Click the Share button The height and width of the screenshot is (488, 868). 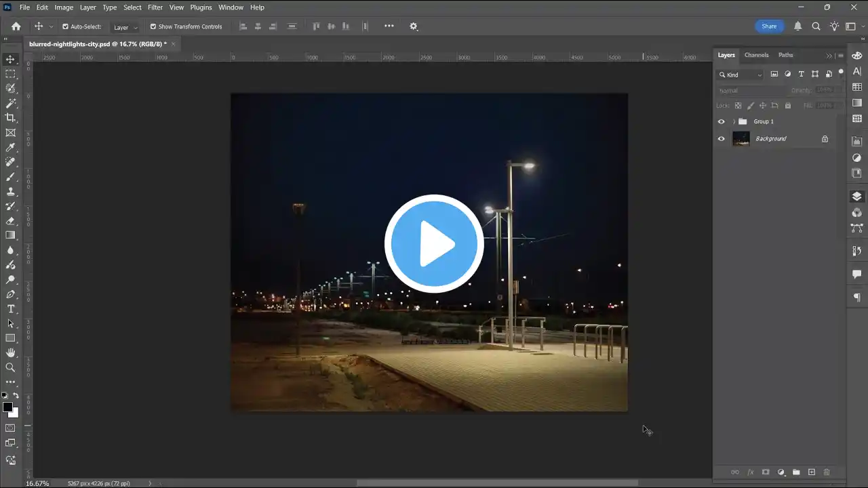[769, 26]
